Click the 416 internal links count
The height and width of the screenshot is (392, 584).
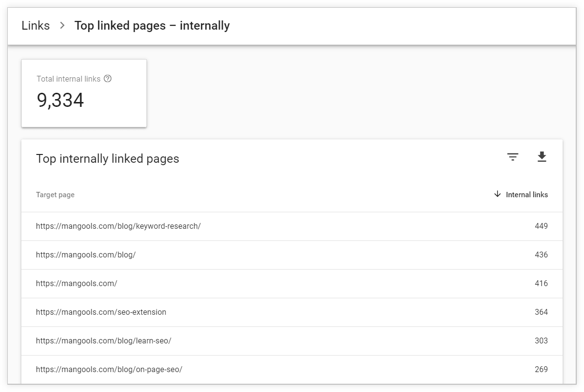tap(541, 283)
